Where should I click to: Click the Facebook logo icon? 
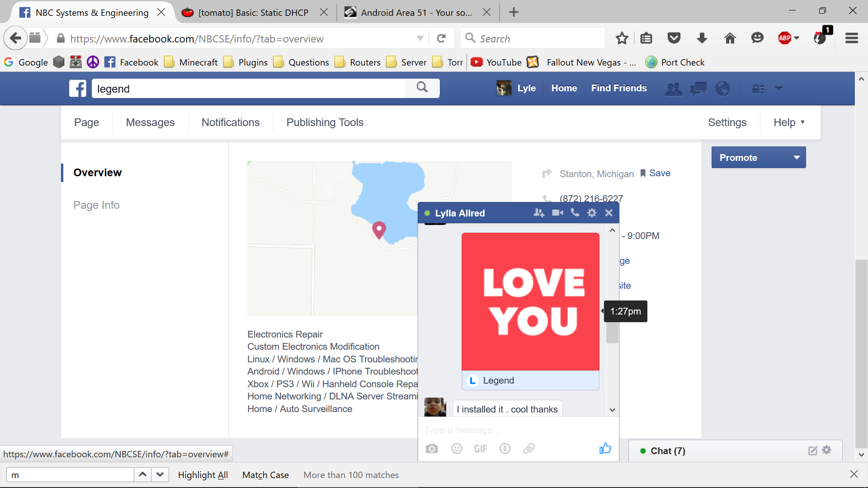click(78, 89)
